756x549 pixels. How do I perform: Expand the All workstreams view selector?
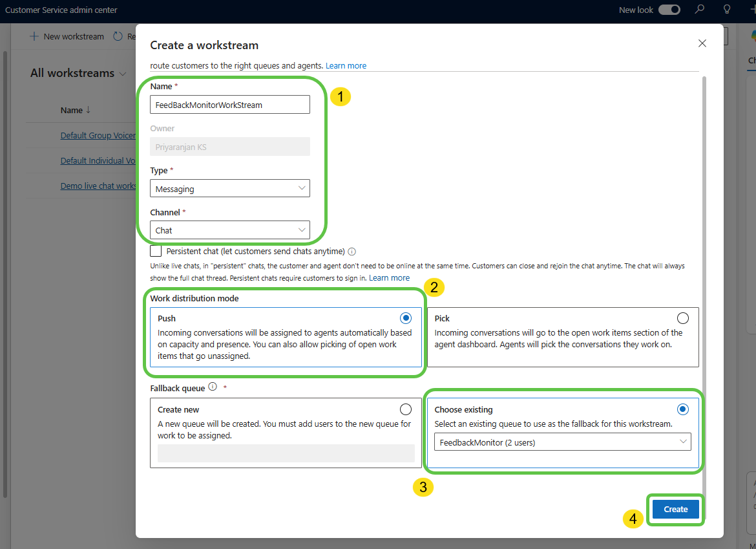click(x=123, y=74)
